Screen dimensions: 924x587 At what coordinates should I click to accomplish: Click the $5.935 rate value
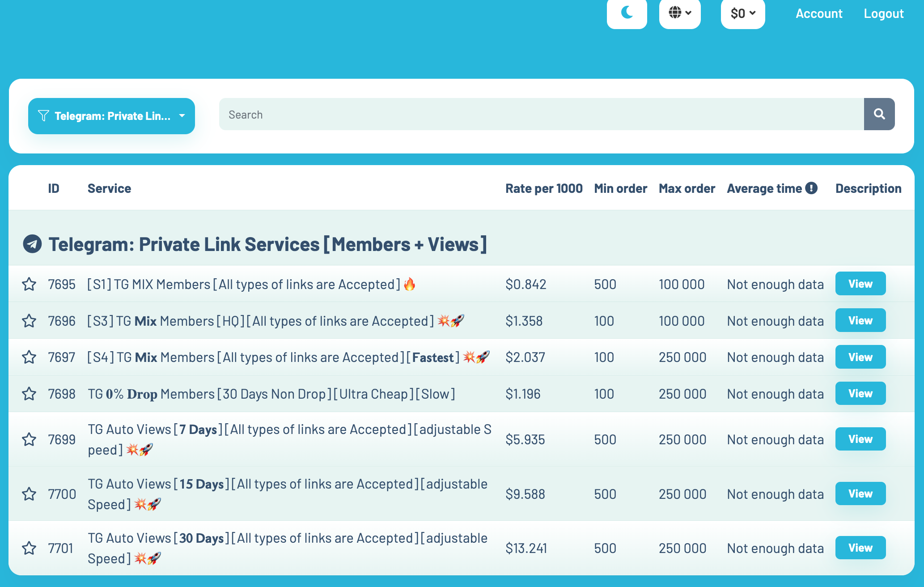[x=526, y=439]
